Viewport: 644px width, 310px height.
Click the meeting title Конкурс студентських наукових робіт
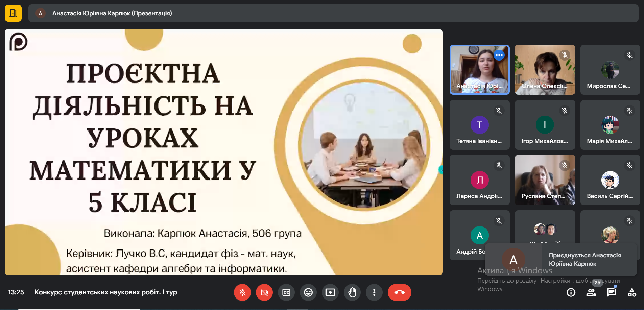pyautogui.click(x=106, y=292)
